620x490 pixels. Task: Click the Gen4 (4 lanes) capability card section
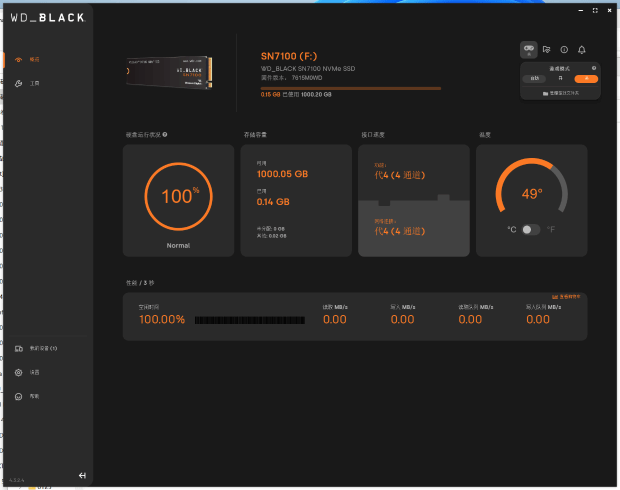tap(414, 172)
